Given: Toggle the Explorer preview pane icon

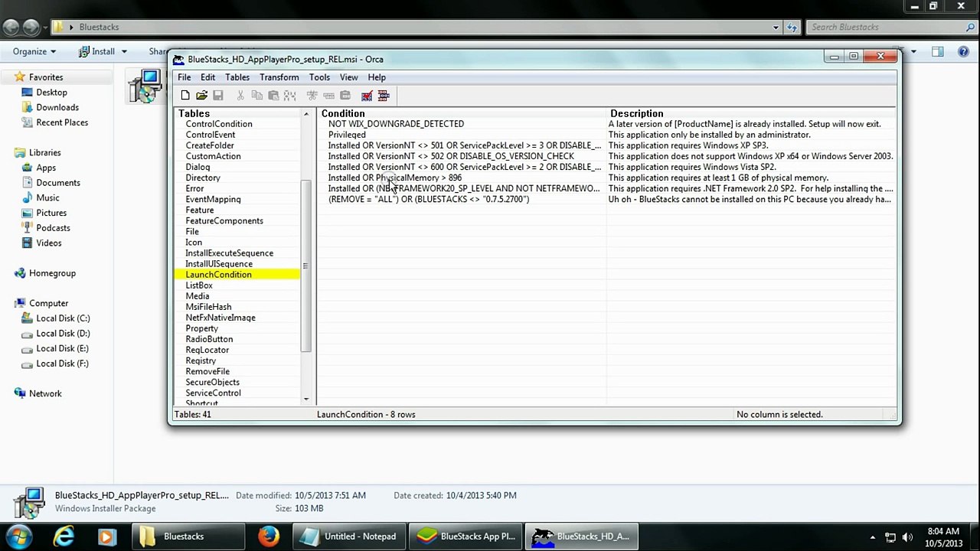Looking at the screenshot, I should click(x=938, y=51).
